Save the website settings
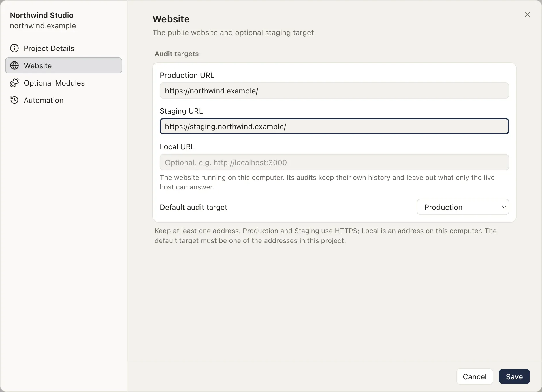The image size is (542, 392). point(514,376)
